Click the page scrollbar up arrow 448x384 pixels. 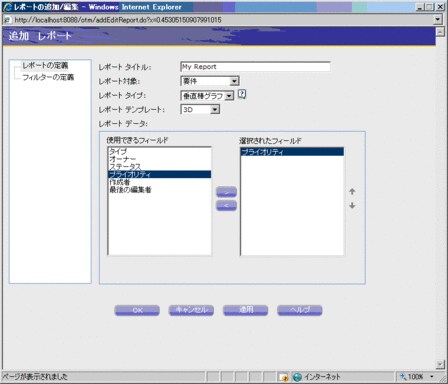click(440, 32)
